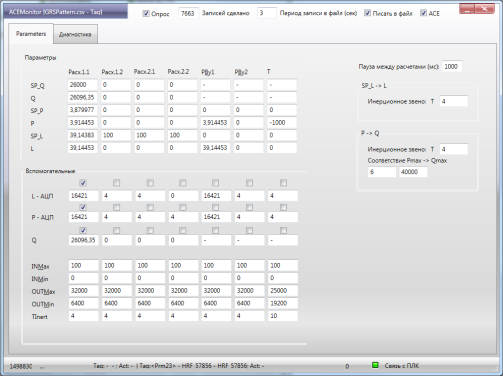This screenshot has width=503, height=376.
Task: Click the Вспомогательные group label
Action: pos(50,171)
